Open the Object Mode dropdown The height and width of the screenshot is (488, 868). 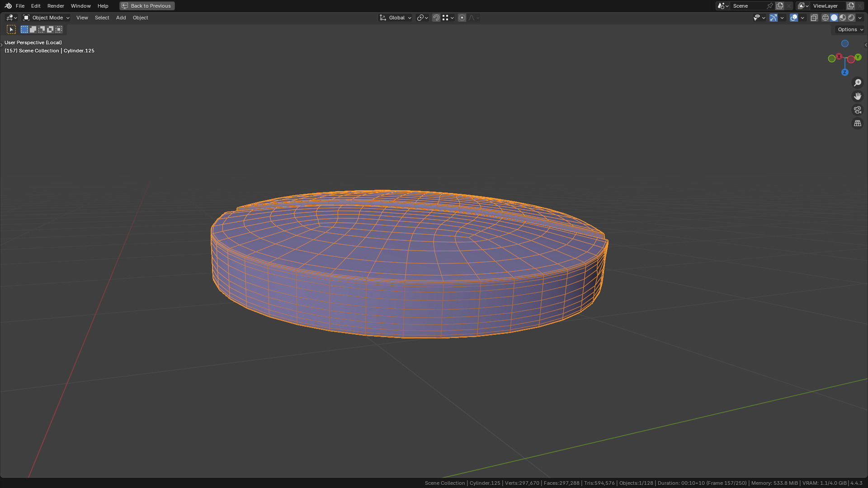tap(46, 18)
